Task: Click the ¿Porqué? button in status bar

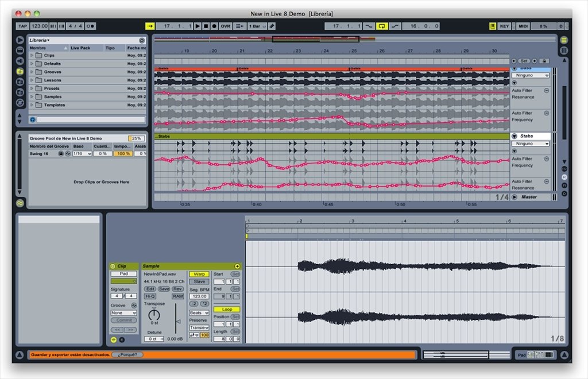Action: pos(127,355)
